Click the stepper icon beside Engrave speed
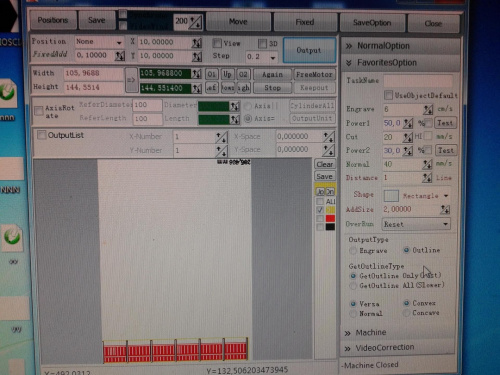 point(428,109)
